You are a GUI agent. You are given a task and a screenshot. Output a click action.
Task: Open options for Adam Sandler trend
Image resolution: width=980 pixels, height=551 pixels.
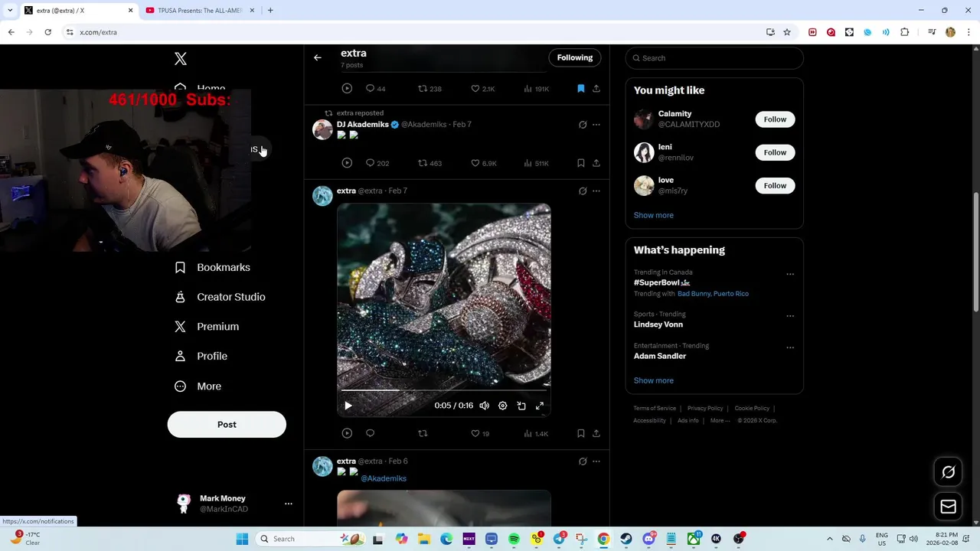[x=790, y=347]
